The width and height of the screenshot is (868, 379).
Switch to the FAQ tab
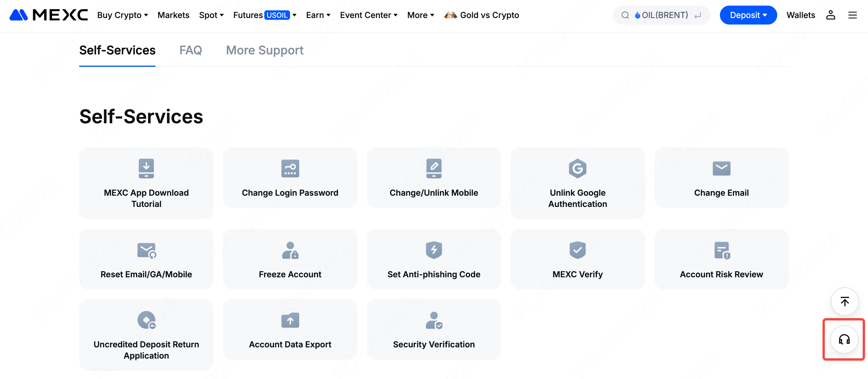190,50
